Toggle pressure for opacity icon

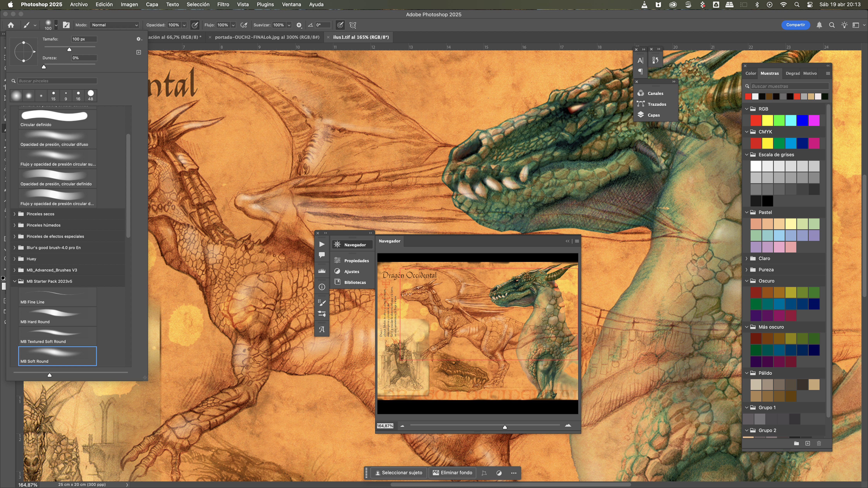point(195,25)
